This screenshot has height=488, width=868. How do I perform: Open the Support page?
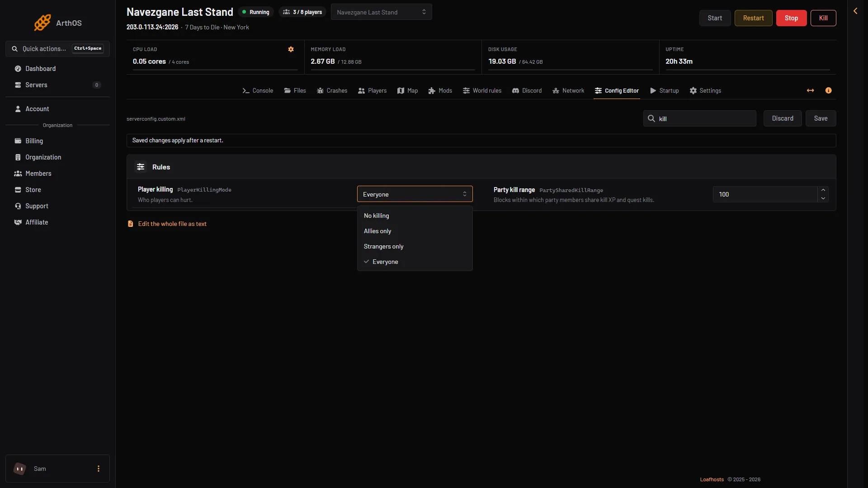point(57,206)
